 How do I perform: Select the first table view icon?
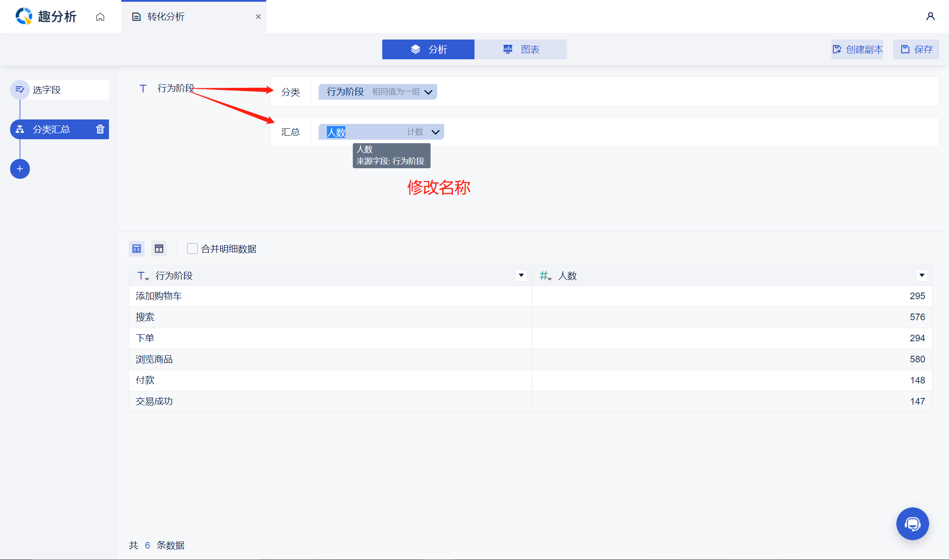pos(137,249)
